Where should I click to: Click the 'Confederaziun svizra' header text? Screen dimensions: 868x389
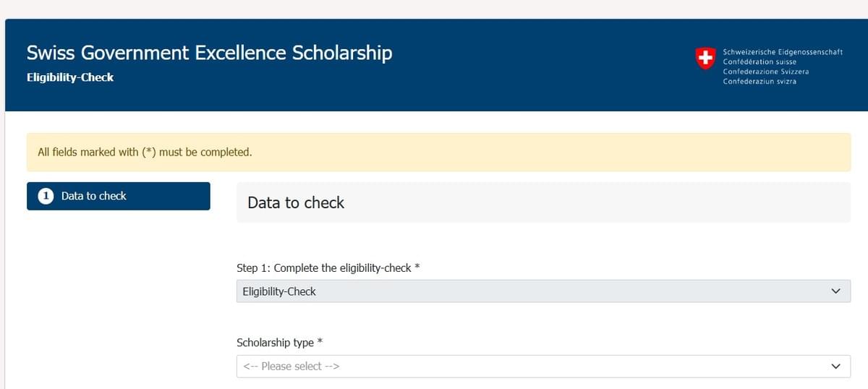coord(759,82)
